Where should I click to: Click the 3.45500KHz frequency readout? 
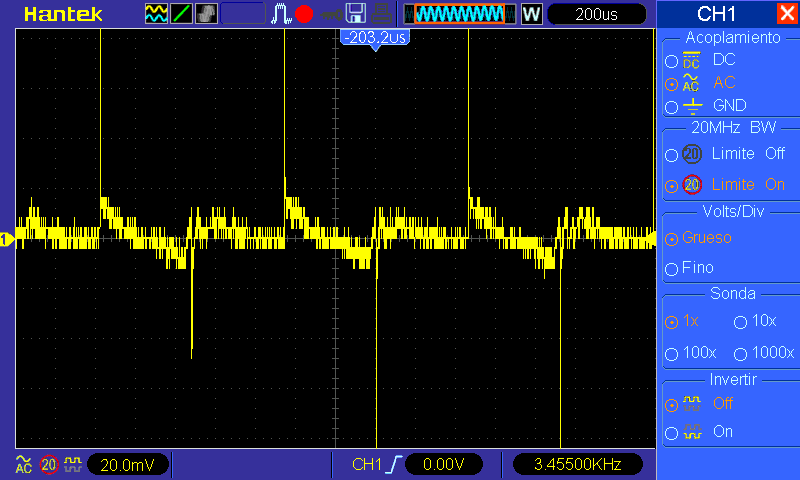click(577, 464)
